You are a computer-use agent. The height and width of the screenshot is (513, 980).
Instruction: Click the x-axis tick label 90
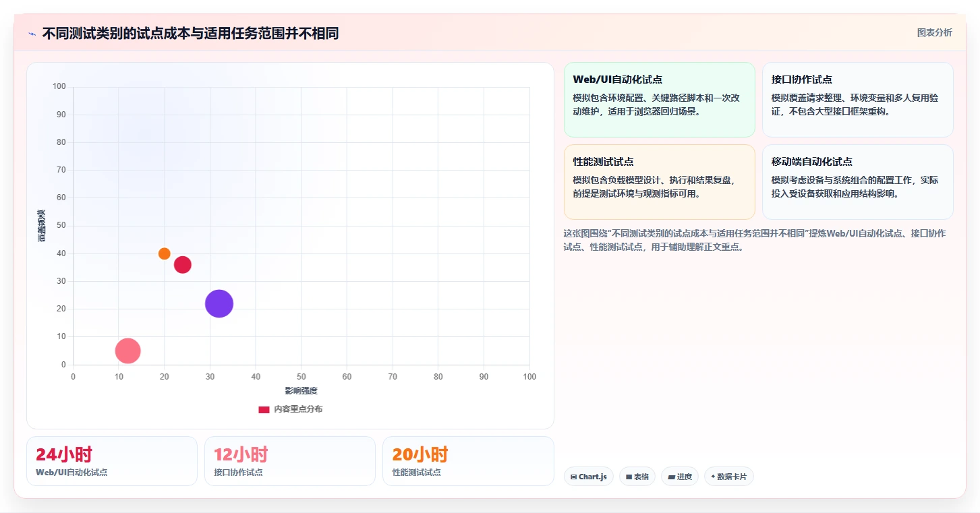click(x=484, y=377)
